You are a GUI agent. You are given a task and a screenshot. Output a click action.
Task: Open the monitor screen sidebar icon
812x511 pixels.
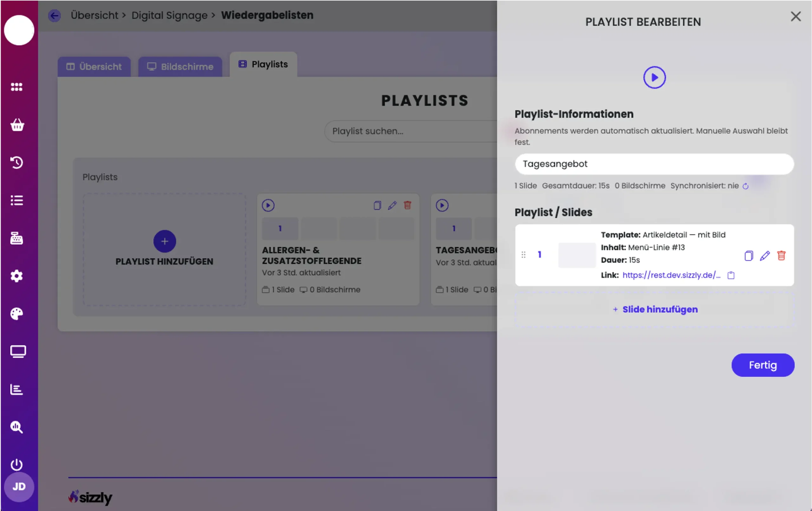[18, 352]
